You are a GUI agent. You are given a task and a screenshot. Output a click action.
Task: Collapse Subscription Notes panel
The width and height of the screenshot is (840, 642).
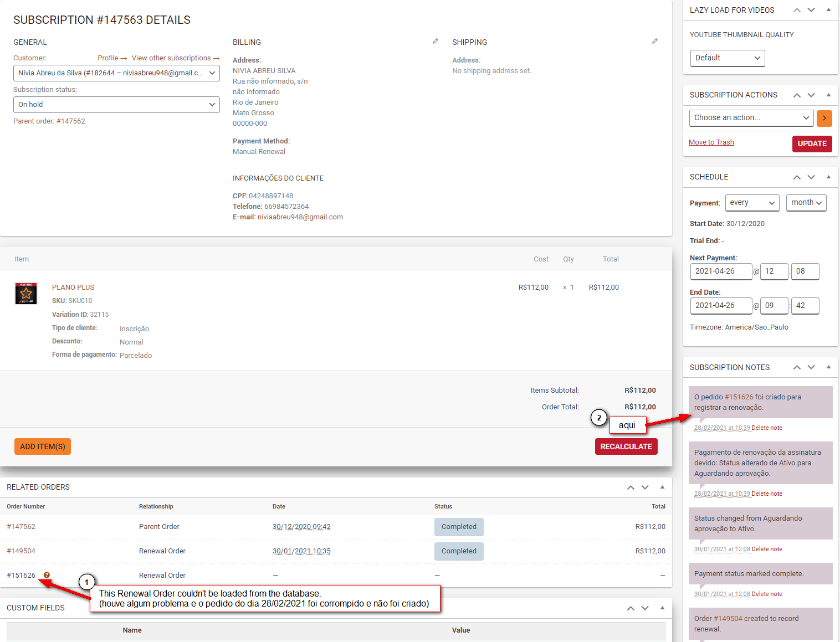828,367
